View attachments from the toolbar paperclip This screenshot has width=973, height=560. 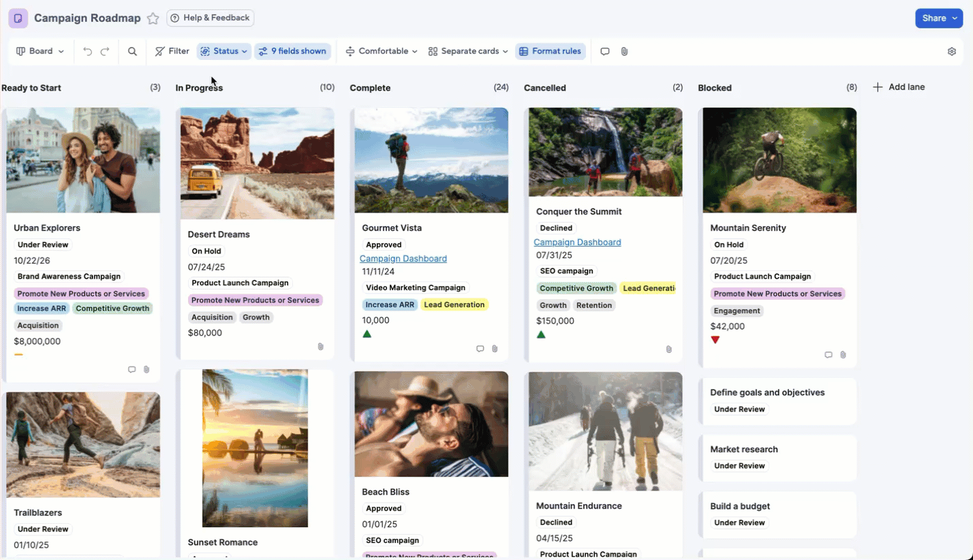[x=624, y=51]
